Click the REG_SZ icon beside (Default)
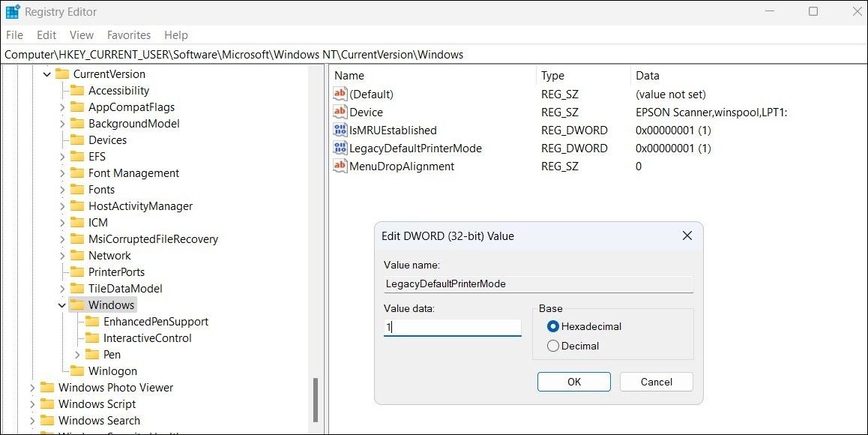 [339, 94]
